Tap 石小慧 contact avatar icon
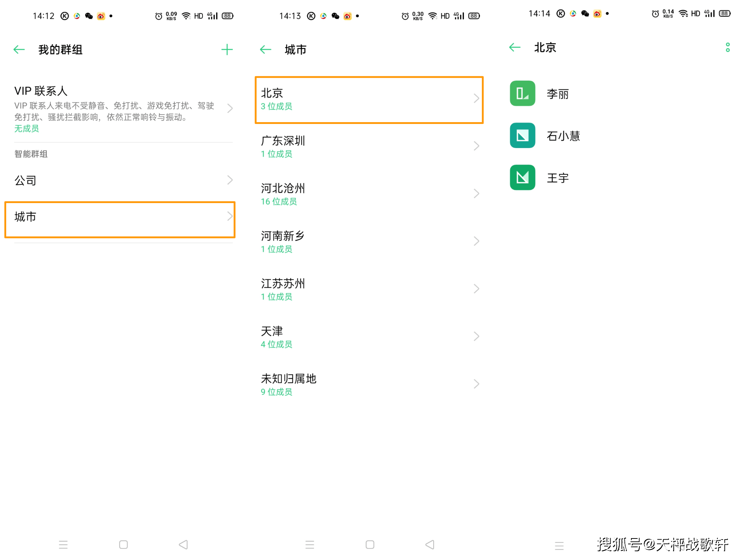This screenshot has height=560, width=747. point(522,136)
